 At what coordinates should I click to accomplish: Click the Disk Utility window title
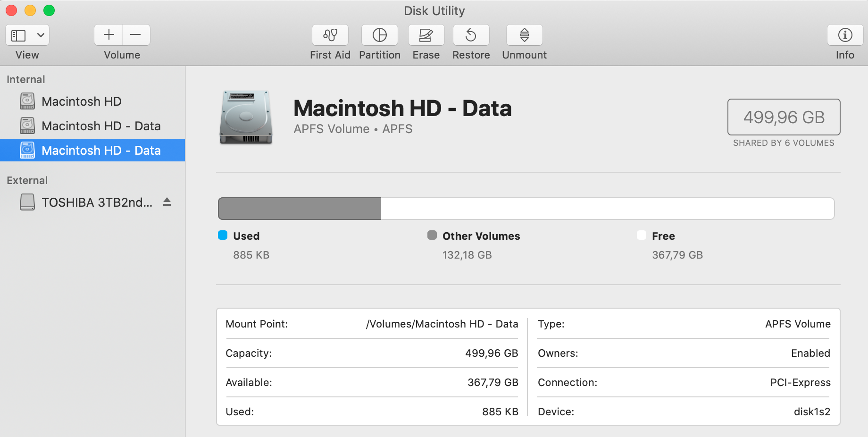434,10
